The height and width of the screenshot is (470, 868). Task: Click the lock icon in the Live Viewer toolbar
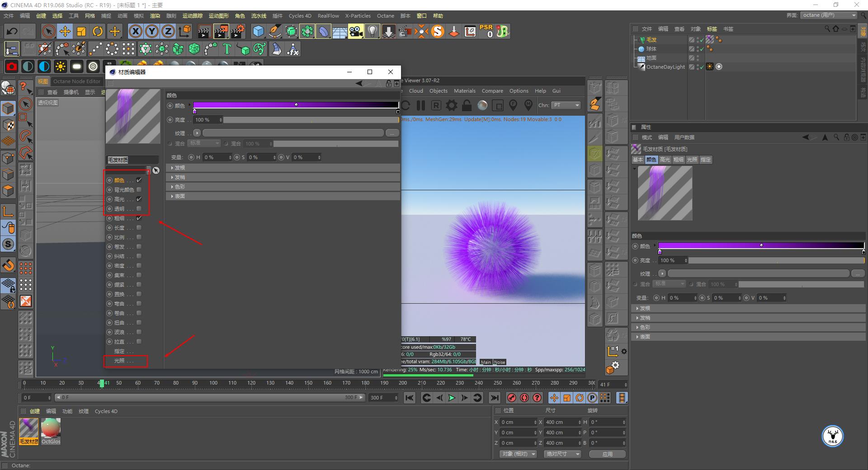[x=467, y=105]
